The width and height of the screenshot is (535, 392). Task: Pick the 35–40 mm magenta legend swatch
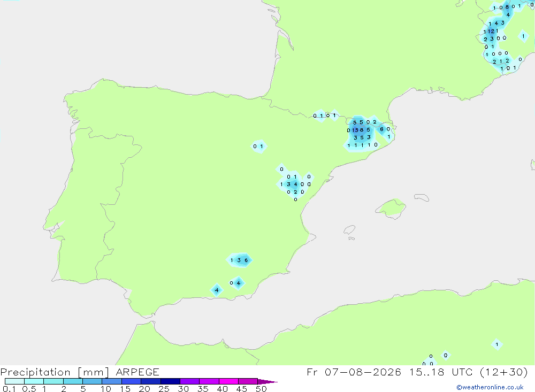pos(209,381)
